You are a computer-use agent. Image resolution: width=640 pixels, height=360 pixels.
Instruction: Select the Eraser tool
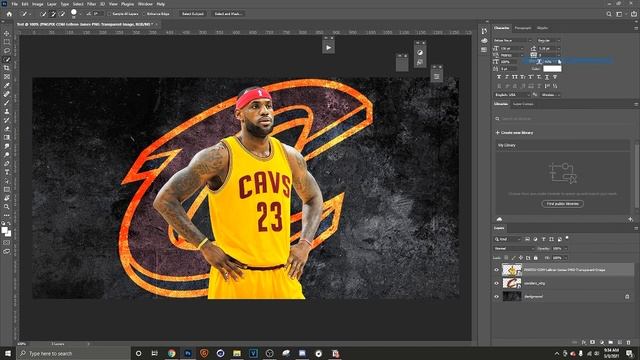[7, 129]
